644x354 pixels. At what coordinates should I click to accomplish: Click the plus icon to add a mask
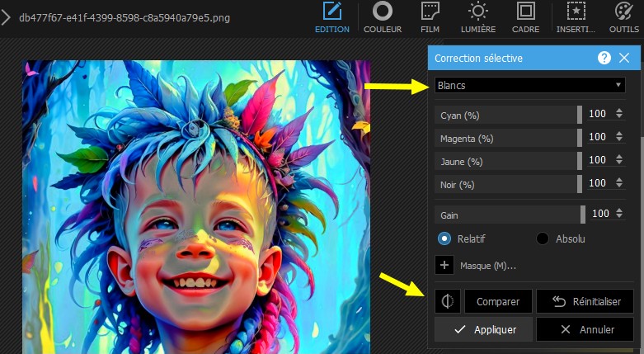[x=444, y=265]
